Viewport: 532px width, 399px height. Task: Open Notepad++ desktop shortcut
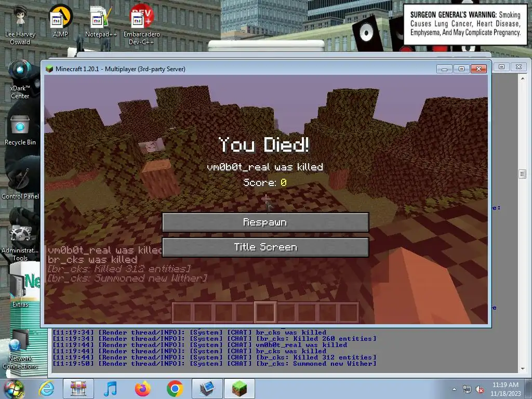[101, 21]
